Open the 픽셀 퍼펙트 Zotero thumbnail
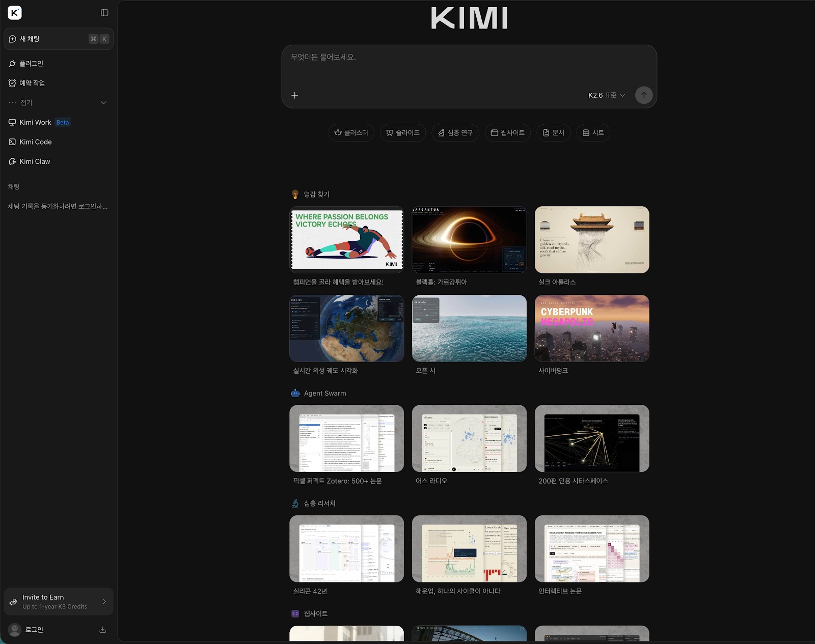Screen dimensions: 815x644 tap(346, 438)
